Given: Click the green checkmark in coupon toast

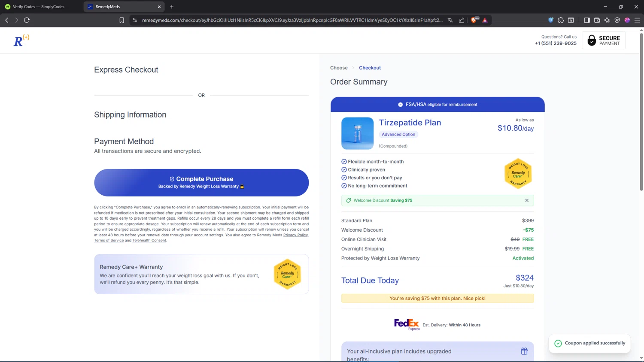Looking at the screenshot, I should click(558, 343).
